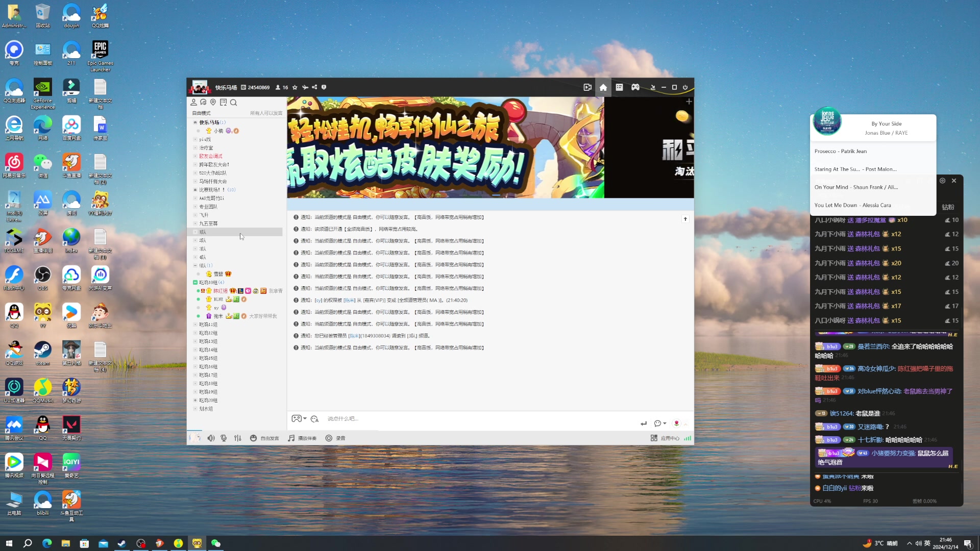
Task: Select the 专业团队 channel
Action: coord(208,207)
